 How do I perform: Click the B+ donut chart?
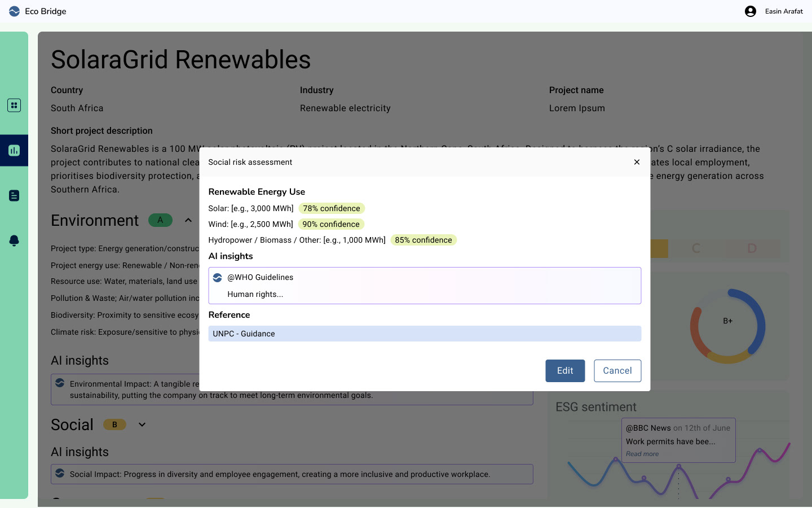click(727, 326)
